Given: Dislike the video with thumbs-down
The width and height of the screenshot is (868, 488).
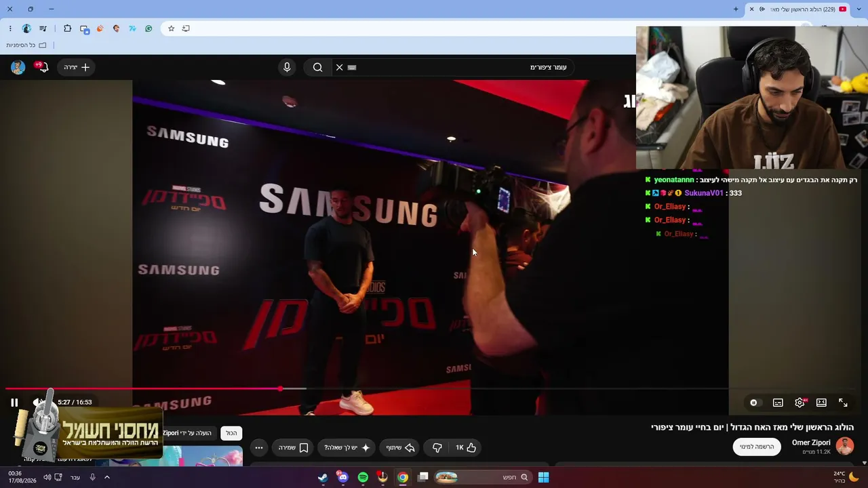Looking at the screenshot, I should tap(437, 447).
